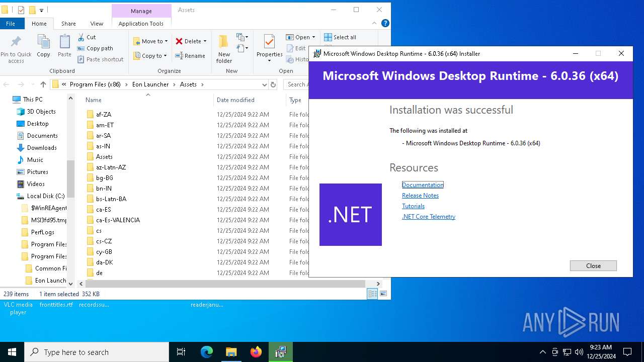Open Task View on taskbar
This screenshot has height=362, width=644.
pyautogui.click(x=181, y=352)
